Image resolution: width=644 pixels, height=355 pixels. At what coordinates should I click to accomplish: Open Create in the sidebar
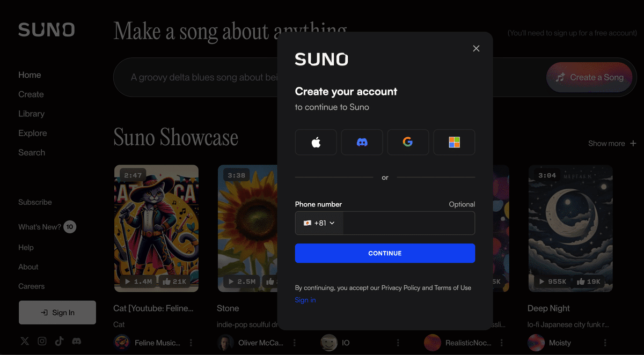[x=31, y=94]
